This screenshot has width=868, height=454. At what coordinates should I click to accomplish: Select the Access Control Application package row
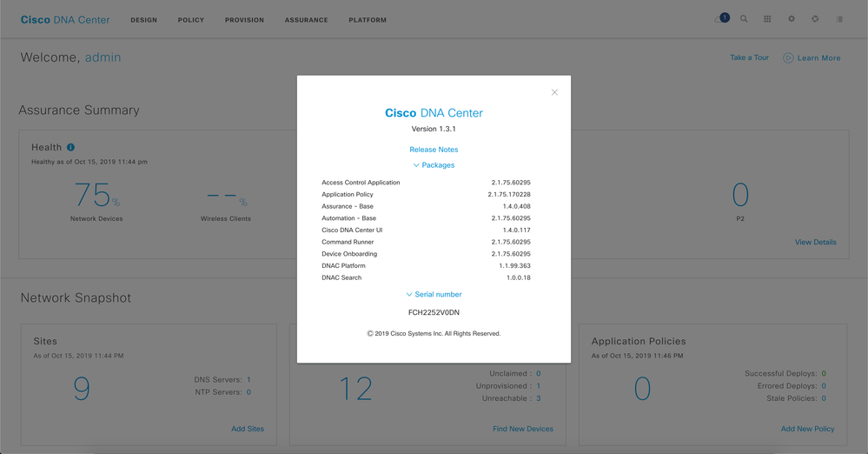(x=427, y=183)
